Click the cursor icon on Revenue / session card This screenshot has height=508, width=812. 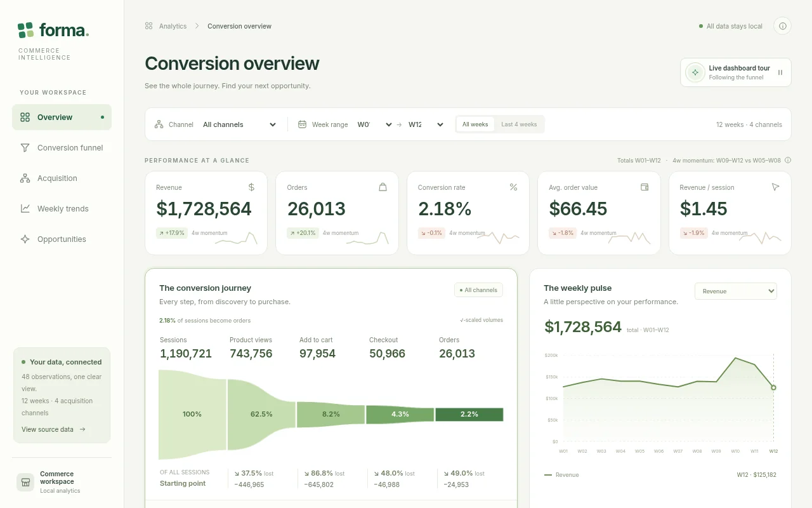click(x=775, y=187)
